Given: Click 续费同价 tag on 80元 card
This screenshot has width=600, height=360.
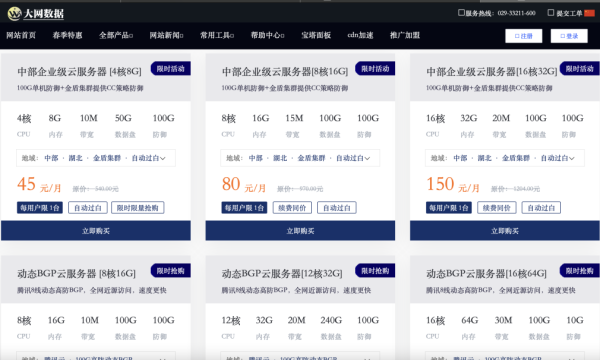Looking at the screenshot, I should point(292,208).
